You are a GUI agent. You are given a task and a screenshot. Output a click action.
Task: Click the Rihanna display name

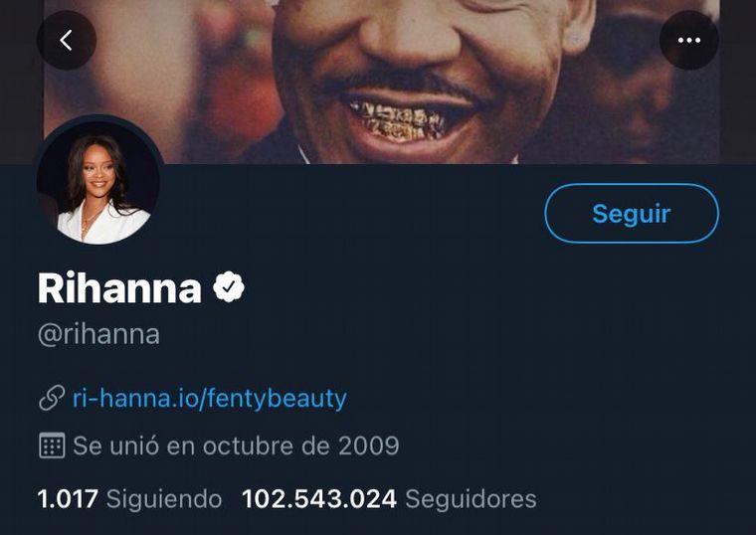point(119,288)
